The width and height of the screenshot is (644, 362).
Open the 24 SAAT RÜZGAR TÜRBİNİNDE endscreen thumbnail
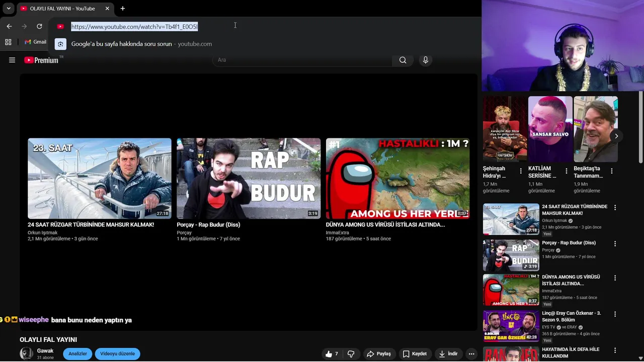100,178
